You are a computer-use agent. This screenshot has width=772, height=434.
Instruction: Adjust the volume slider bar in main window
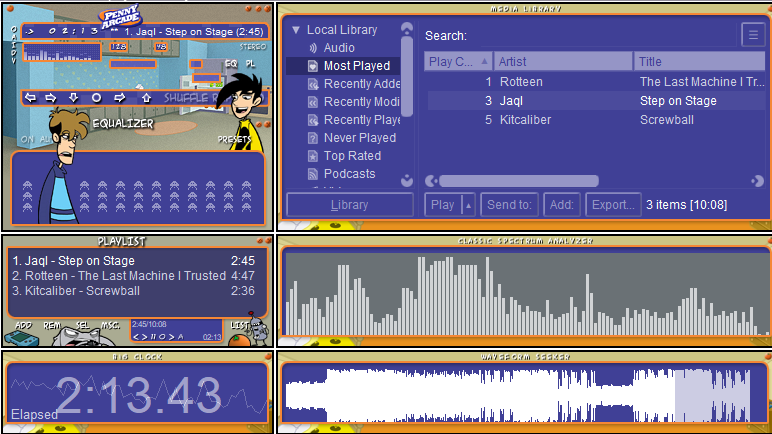pyautogui.click(x=133, y=64)
